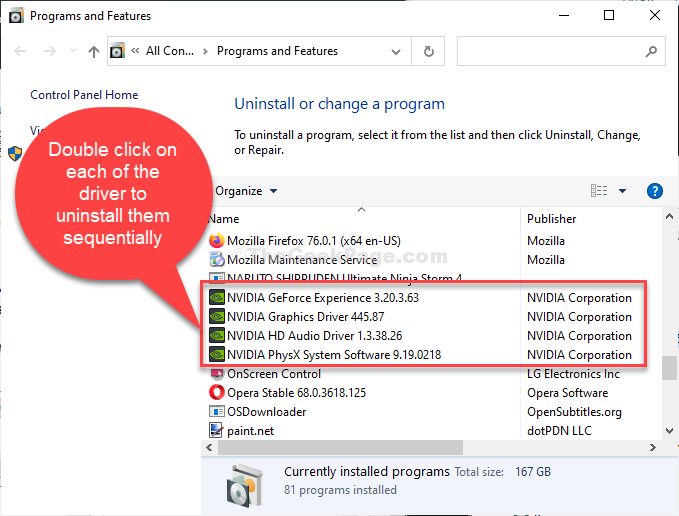Click Mozilla publisher for Firefox row
679x516 pixels.
click(546, 241)
